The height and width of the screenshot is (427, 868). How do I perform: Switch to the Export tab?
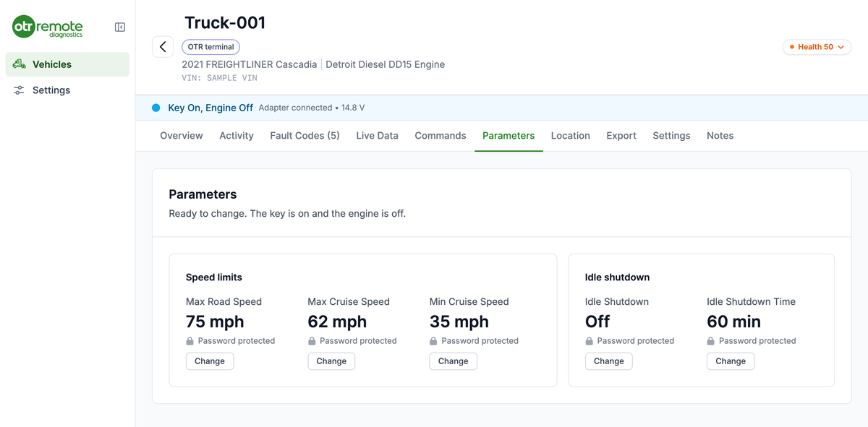(x=621, y=136)
